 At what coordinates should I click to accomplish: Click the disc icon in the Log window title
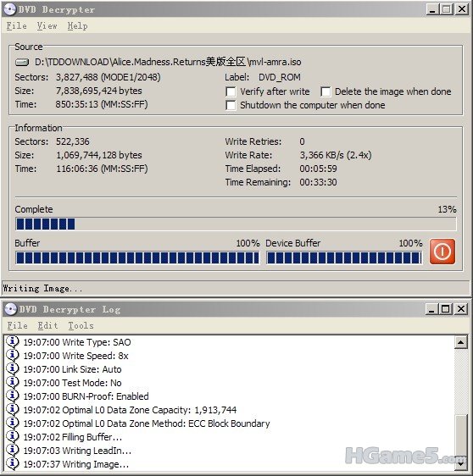[x=11, y=309]
